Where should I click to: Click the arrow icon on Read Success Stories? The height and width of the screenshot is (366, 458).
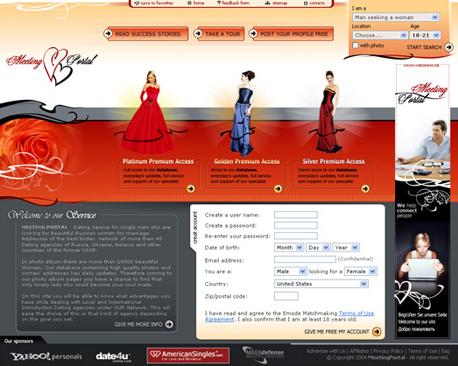click(x=108, y=33)
